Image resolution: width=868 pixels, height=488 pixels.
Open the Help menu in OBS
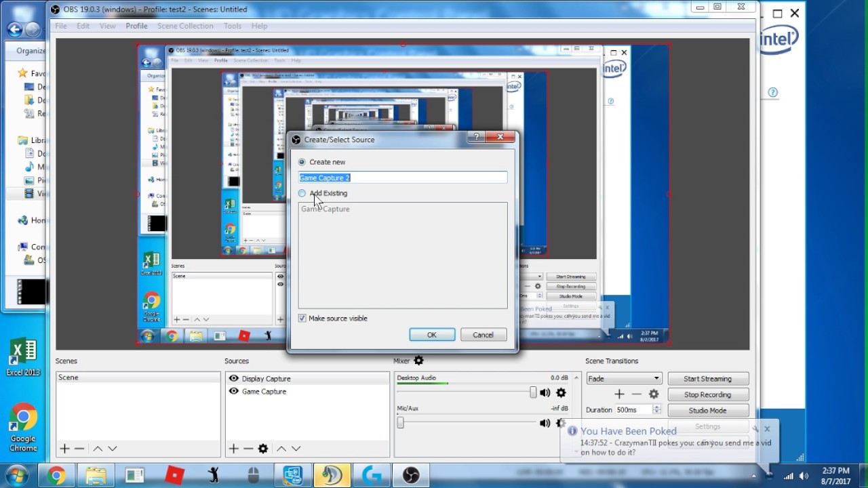click(x=259, y=26)
